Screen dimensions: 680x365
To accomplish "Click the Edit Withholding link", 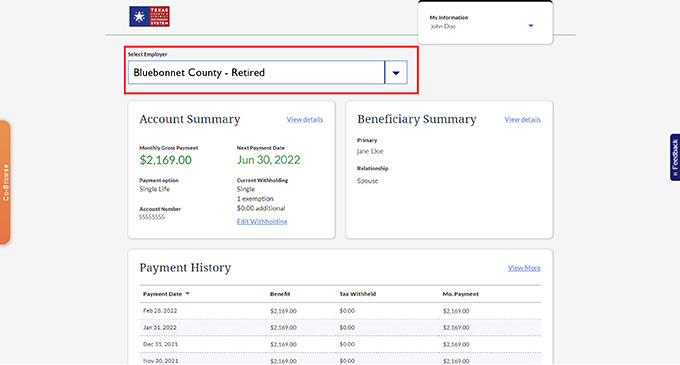I will tap(262, 222).
